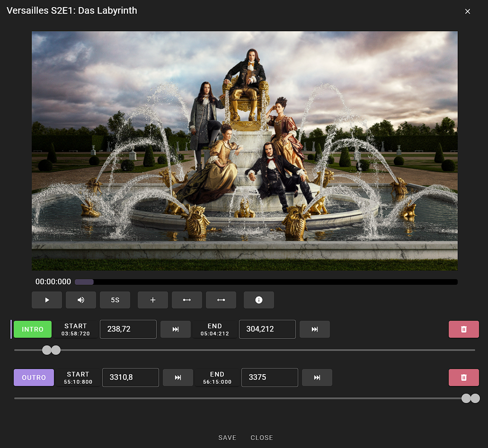The height and width of the screenshot is (448, 488).
Task: Open the info icon button
Action: [258, 300]
